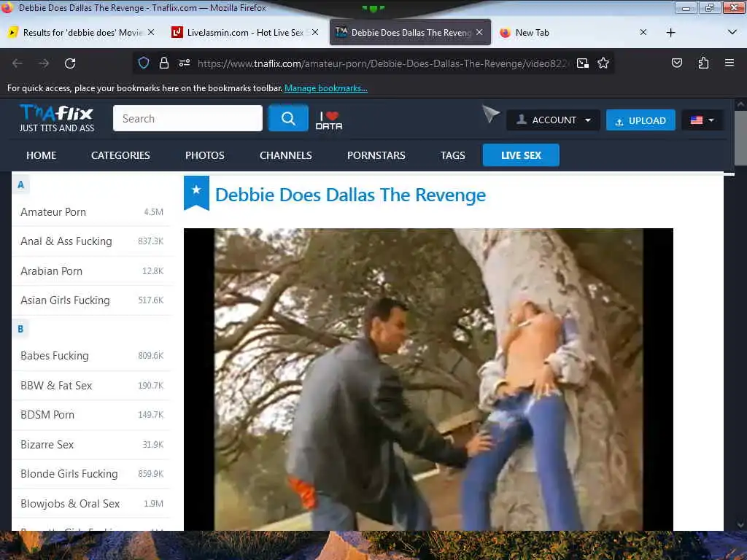Screen dimensions: 747x560
Task: Close the "Results for 'debbie does'" tab
Action: click(151, 32)
